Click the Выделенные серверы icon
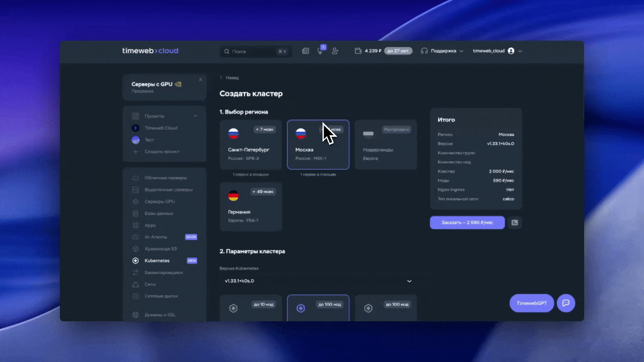 pos(135,190)
